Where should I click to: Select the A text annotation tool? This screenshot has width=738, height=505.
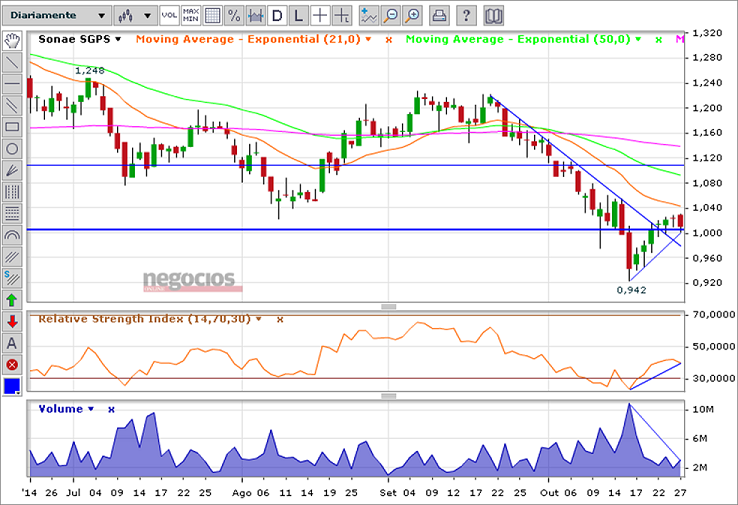(x=12, y=344)
